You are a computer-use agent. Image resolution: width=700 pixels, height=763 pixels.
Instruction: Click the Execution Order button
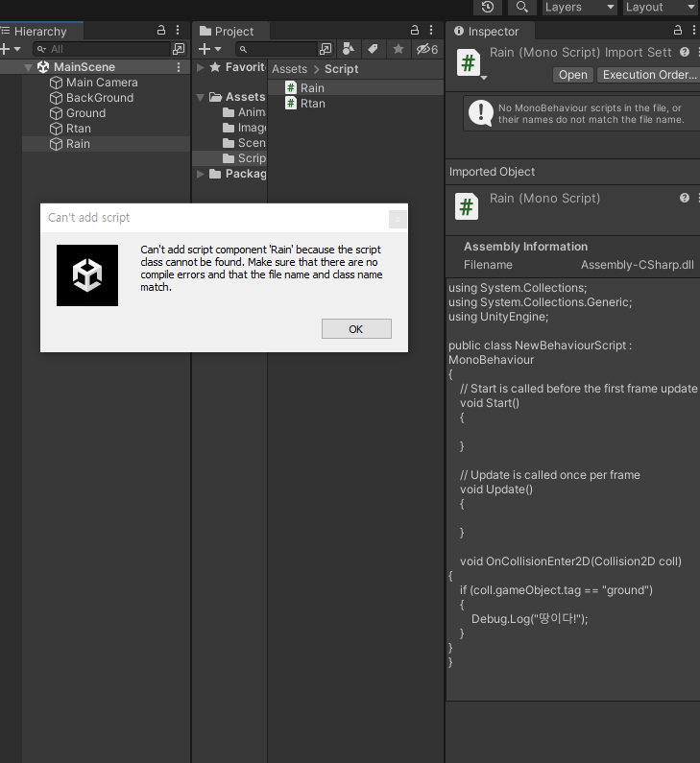point(648,75)
